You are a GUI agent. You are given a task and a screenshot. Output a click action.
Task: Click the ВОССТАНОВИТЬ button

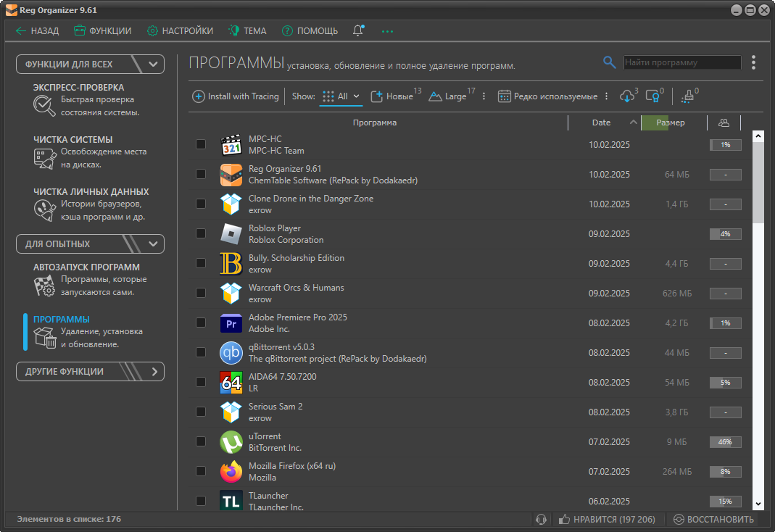click(713, 519)
